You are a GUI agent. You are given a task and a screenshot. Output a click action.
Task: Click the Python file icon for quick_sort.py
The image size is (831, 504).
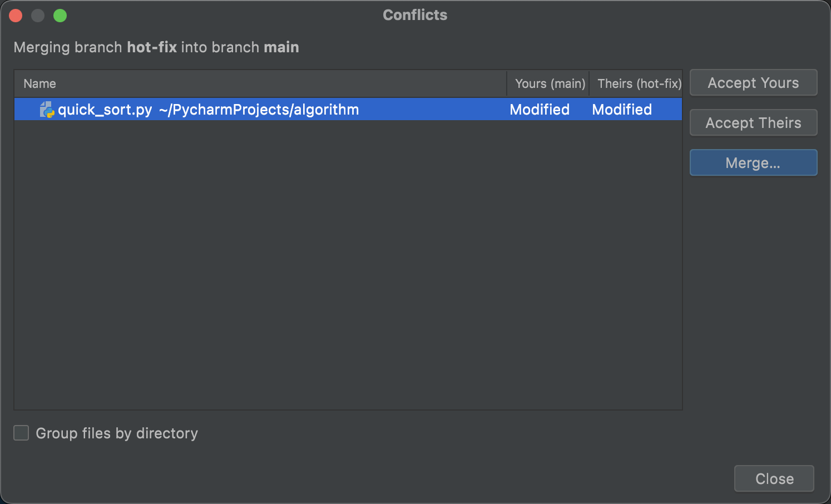[x=47, y=110]
